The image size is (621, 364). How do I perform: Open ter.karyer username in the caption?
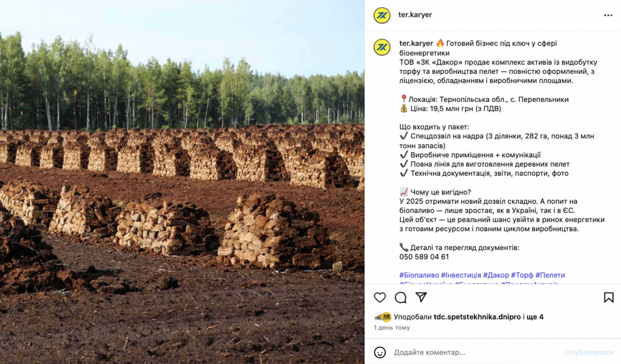point(416,43)
